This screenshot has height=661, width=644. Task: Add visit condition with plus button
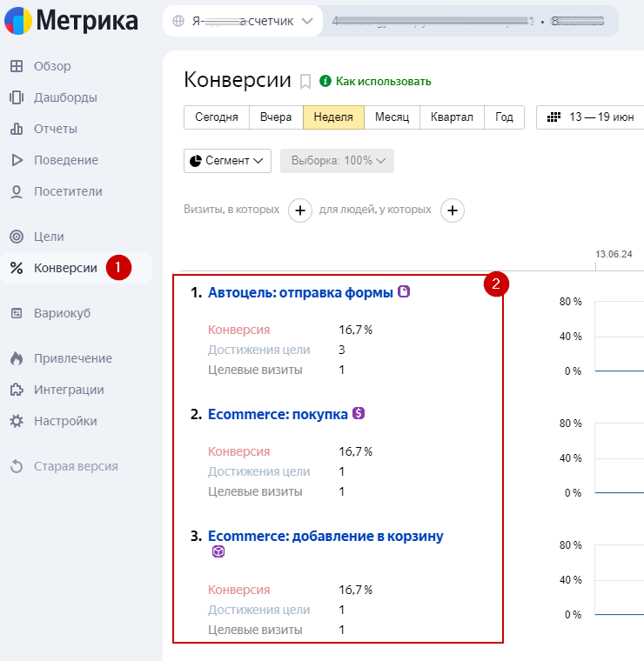point(300,210)
